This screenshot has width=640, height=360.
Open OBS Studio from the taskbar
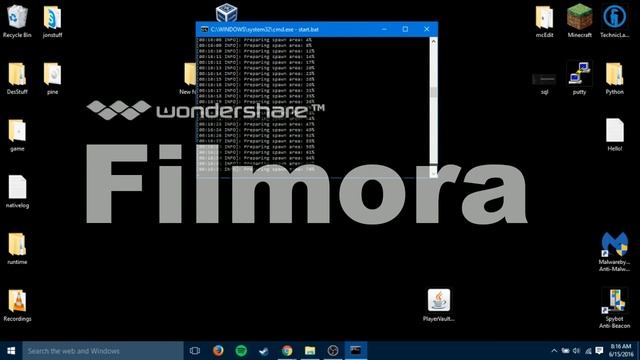click(x=333, y=351)
